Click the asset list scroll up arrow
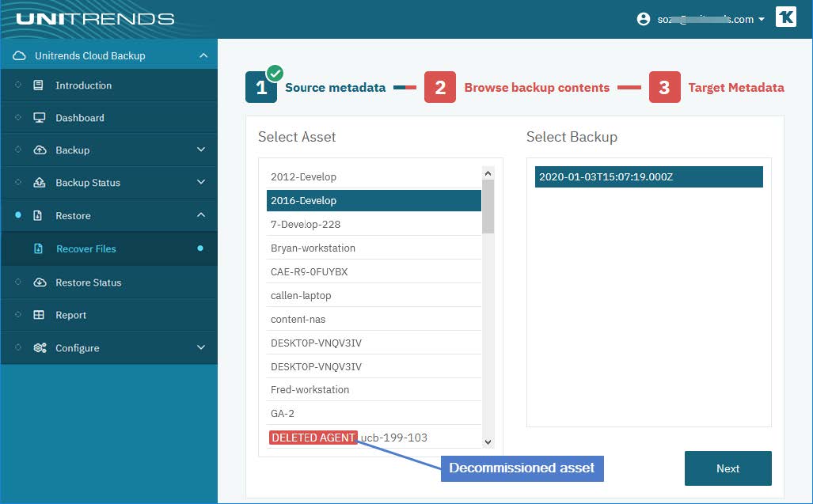The image size is (813, 504). (x=488, y=173)
